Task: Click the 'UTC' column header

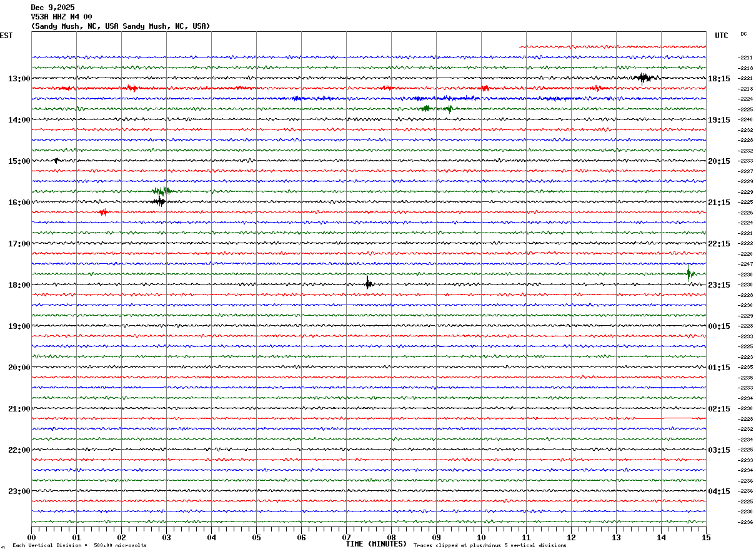Action: coord(721,36)
